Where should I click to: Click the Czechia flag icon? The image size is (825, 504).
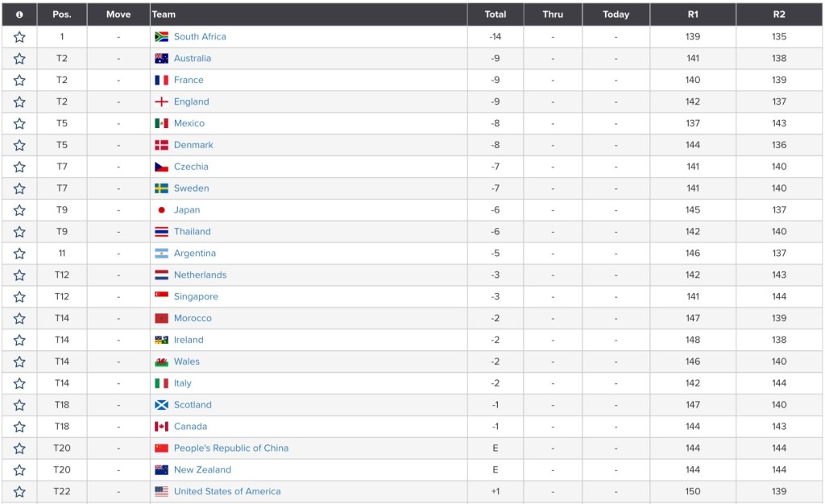point(161,167)
